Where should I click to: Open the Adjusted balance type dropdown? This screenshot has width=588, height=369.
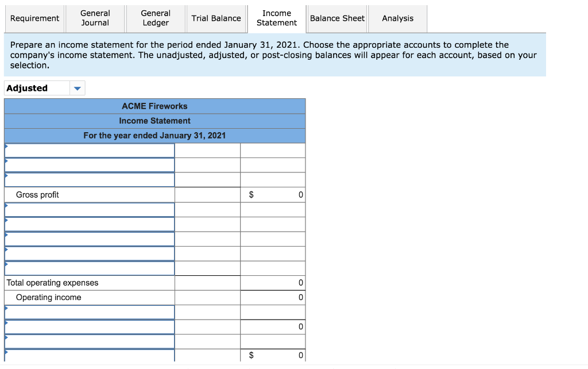[x=45, y=88]
